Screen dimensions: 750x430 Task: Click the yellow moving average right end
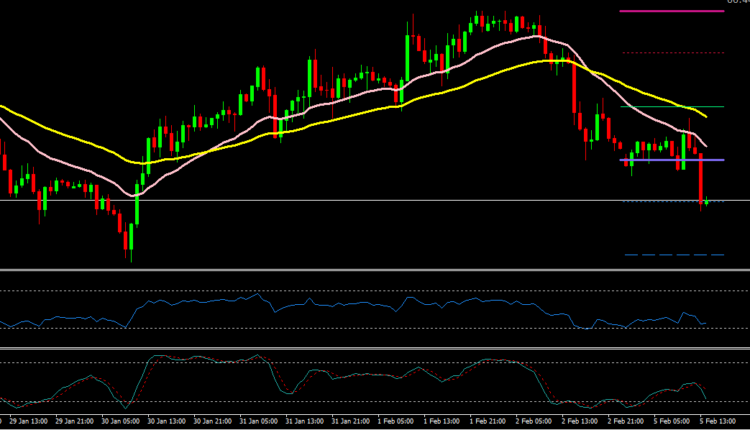click(705, 115)
